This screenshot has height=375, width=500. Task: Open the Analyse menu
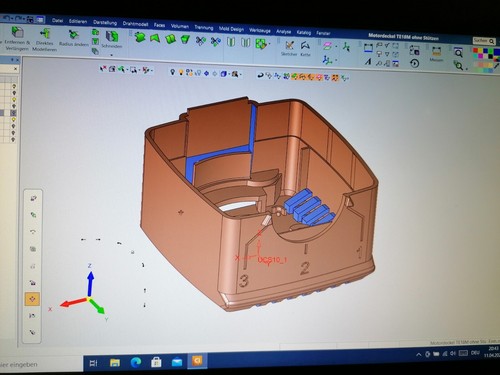284,31
